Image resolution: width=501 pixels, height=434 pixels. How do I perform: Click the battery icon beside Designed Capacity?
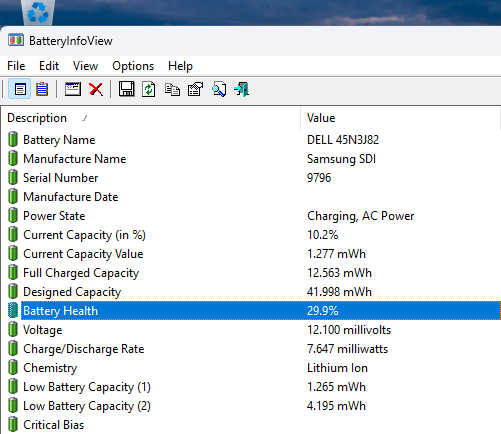pos(13,291)
